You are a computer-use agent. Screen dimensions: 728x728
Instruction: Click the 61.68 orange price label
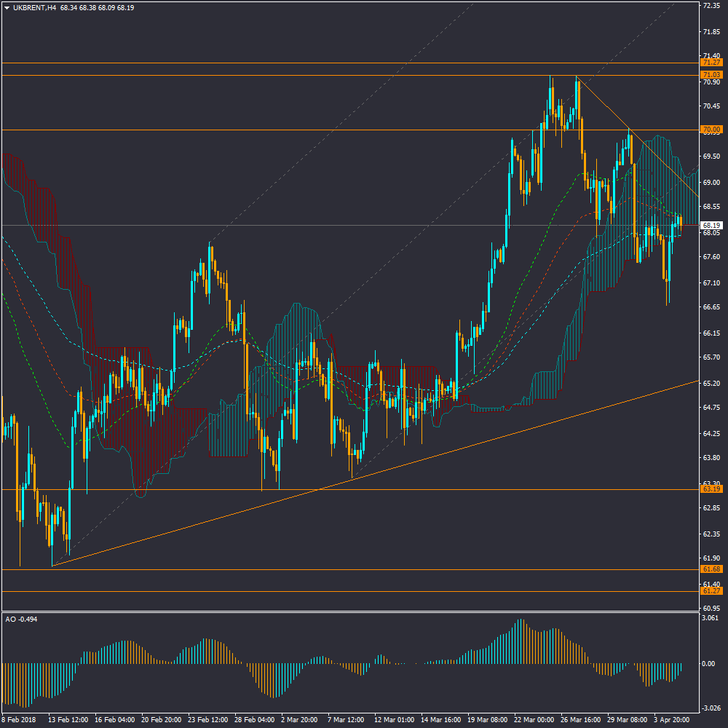tap(711, 569)
